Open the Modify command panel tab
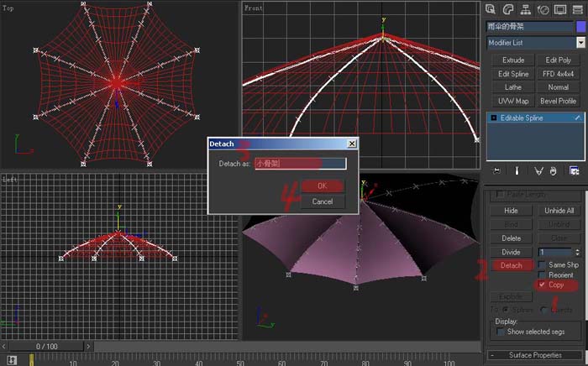588x366 pixels. click(507, 9)
